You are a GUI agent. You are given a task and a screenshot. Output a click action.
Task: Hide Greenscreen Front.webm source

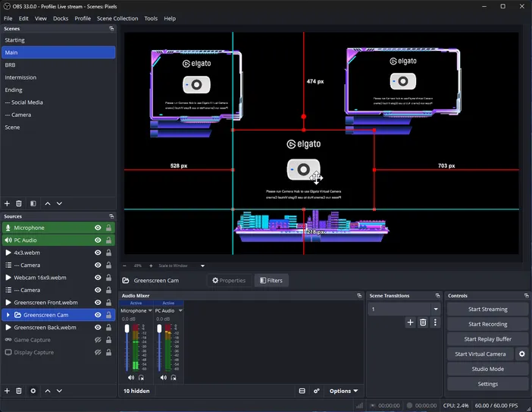click(x=98, y=303)
